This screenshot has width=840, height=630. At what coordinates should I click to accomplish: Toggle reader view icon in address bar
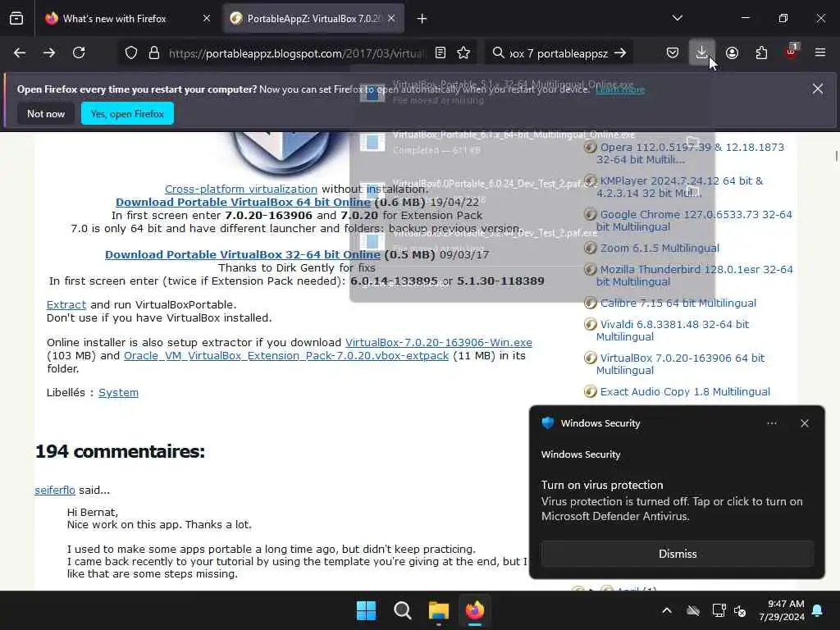point(441,53)
